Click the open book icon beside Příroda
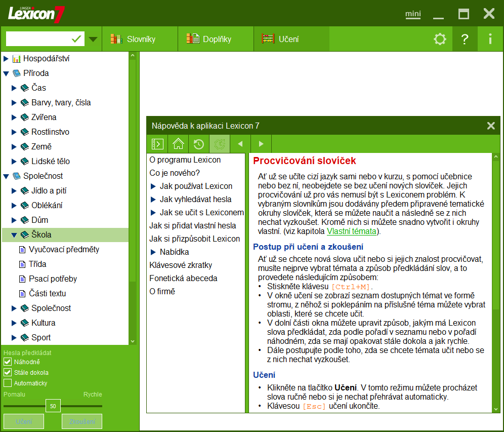The width and height of the screenshot is (504, 432). point(16,73)
